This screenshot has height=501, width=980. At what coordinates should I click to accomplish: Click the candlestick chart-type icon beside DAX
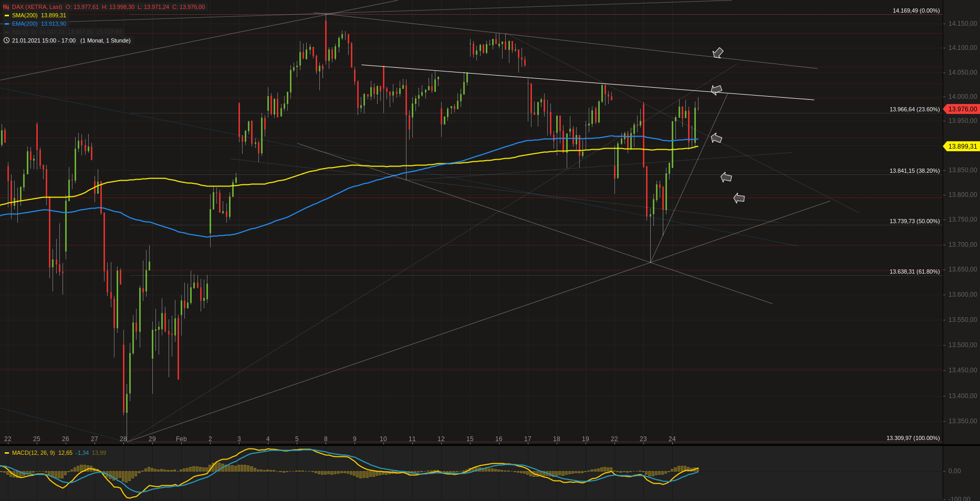click(x=6, y=7)
